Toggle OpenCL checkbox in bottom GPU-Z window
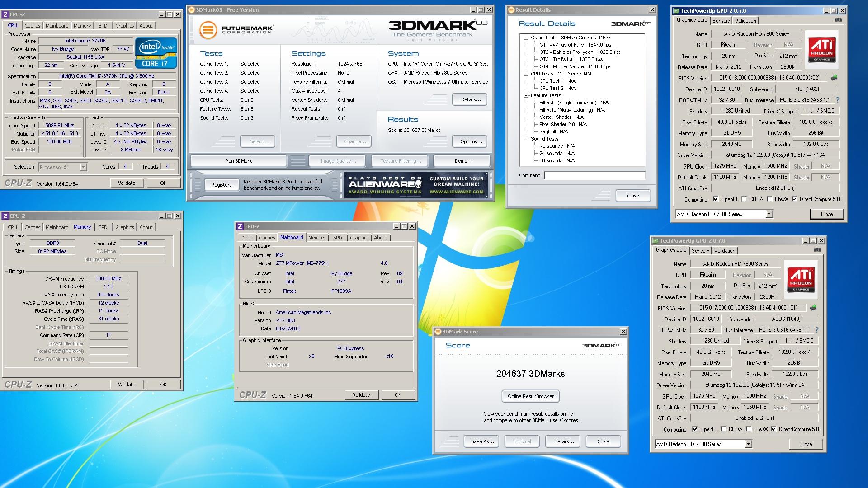 695,429
